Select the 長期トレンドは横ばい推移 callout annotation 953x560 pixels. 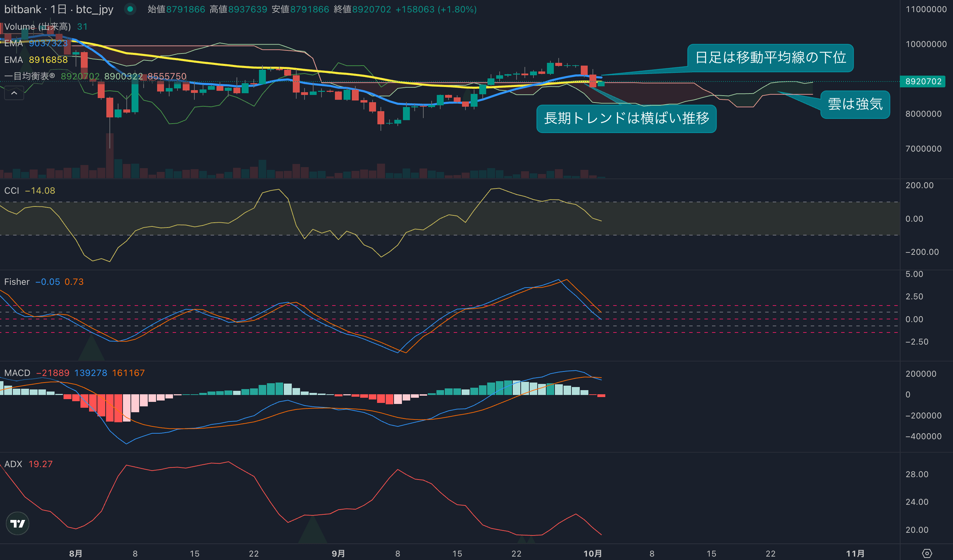click(626, 118)
